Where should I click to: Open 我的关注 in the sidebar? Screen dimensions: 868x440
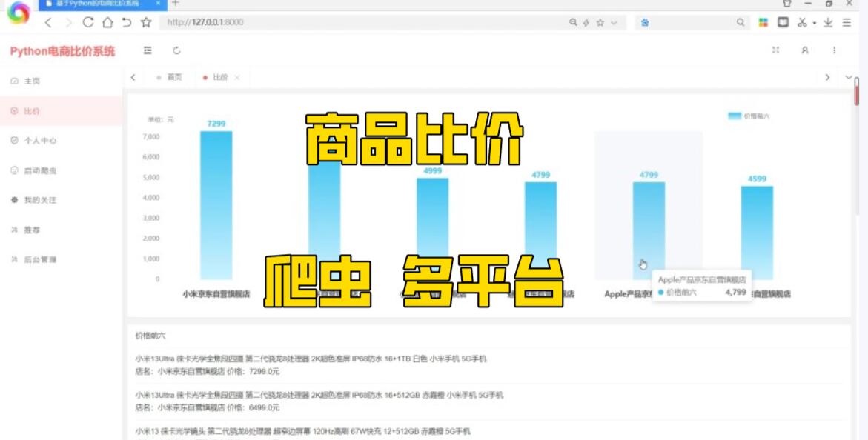[61, 200]
